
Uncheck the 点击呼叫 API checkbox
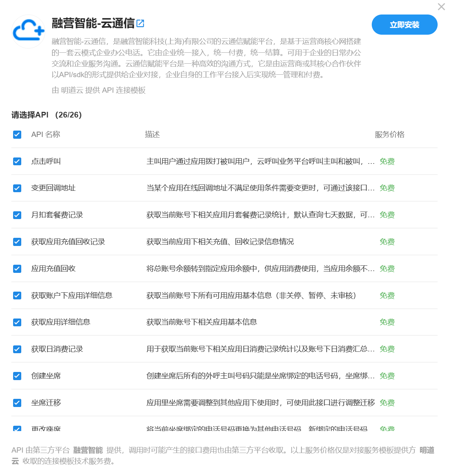pos(17,161)
